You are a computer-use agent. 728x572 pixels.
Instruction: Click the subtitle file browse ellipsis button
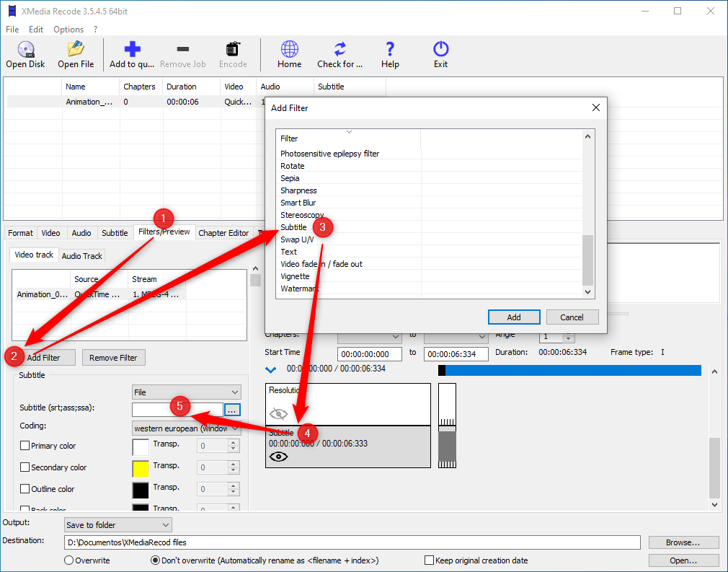pos(232,410)
